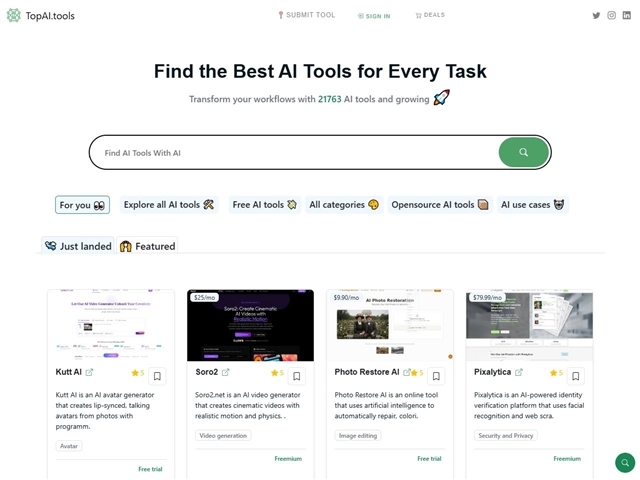Click Freemium label on Soro2 card
This screenshot has width=640, height=480.
click(x=288, y=459)
